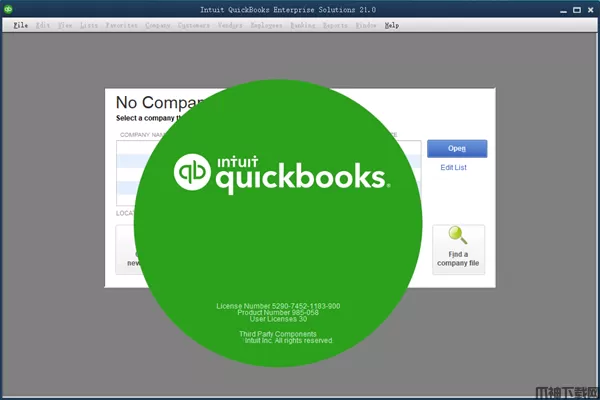Open the Window menu
Viewport: 600px width, 400px height.
[366, 25]
